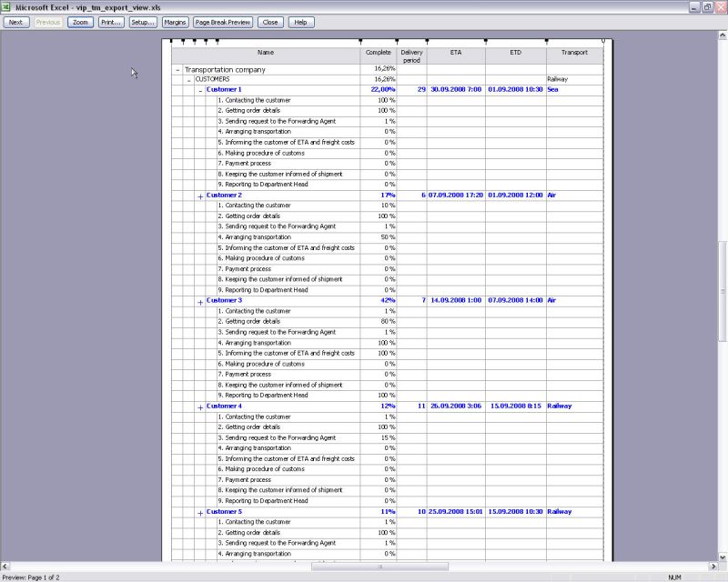Click 'Reporting to Department Head' under Customer 1
The height and width of the screenshot is (582, 728).
coord(263,185)
